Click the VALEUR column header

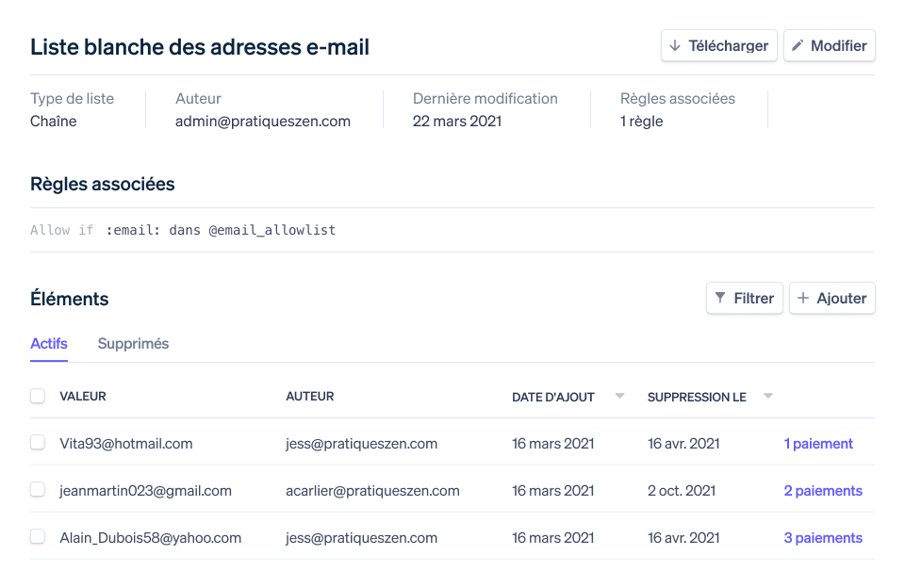pos(83,397)
